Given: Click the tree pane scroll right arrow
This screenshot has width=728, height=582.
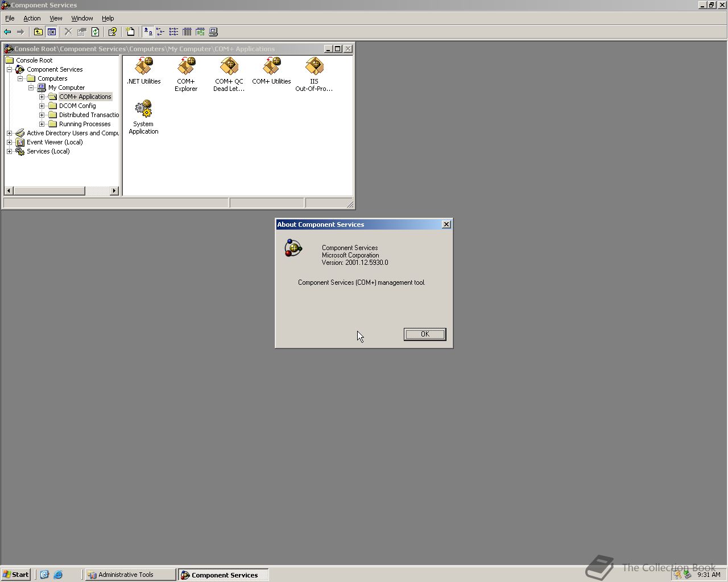Looking at the screenshot, I should pos(114,191).
